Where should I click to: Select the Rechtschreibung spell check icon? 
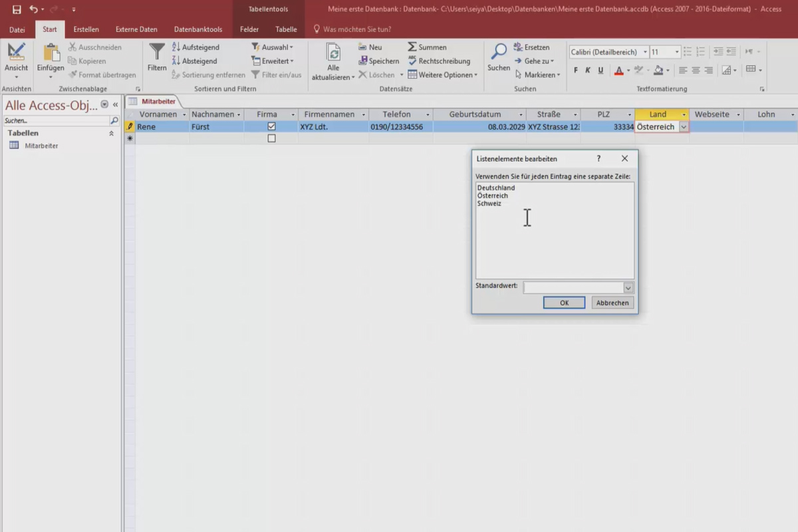point(412,61)
